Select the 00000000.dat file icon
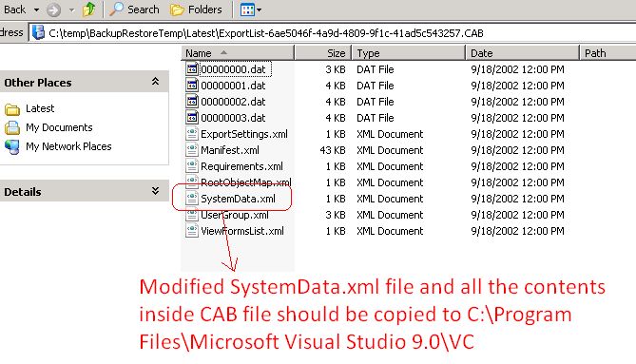This screenshot has width=636, height=364. click(x=192, y=69)
